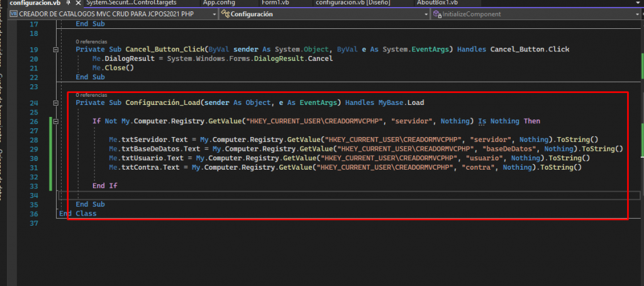The image size is (644, 286).
Task: Collapse the Cancel_Button_Click sub
Action: click(x=57, y=49)
